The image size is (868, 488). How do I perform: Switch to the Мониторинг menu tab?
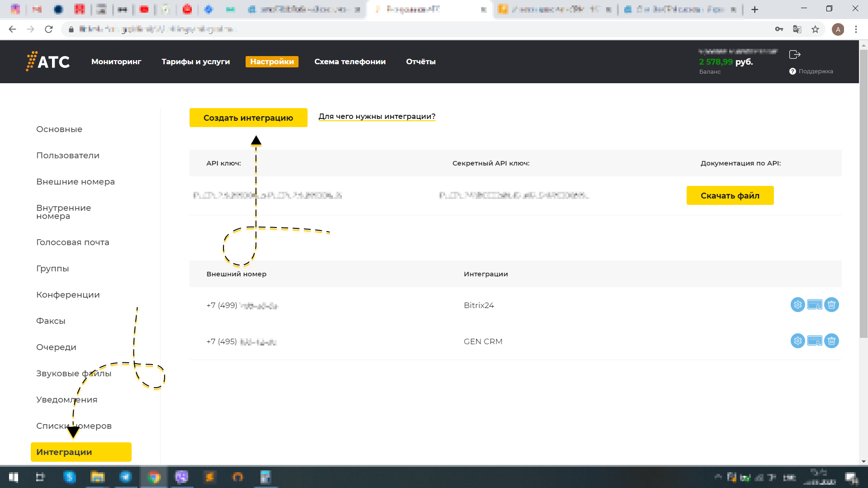tap(116, 62)
